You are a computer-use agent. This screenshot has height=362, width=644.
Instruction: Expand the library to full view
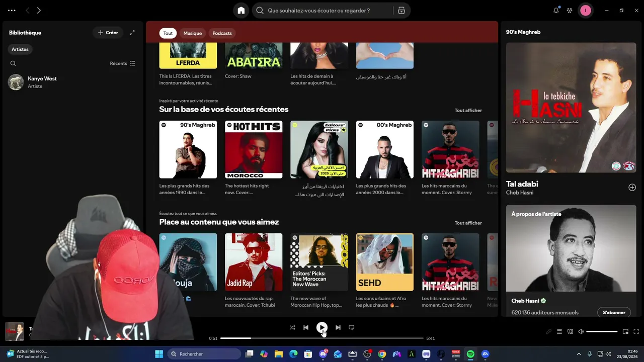pos(132,33)
